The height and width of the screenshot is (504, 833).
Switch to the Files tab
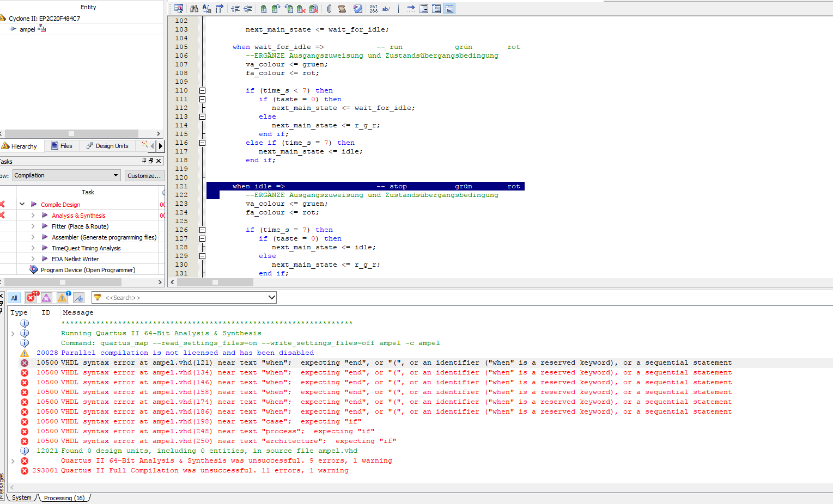(x=62, y=146)
